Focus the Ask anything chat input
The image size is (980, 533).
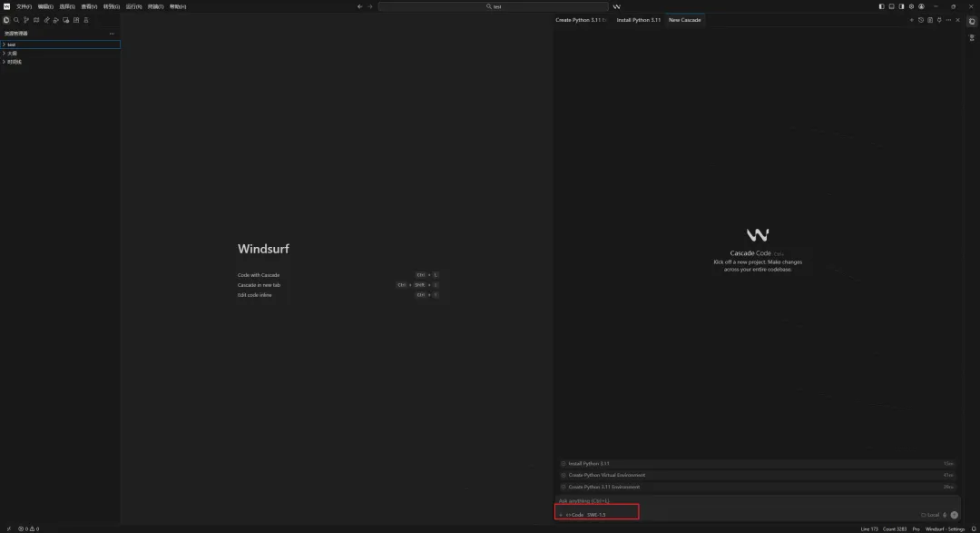(x=757, y=501)
